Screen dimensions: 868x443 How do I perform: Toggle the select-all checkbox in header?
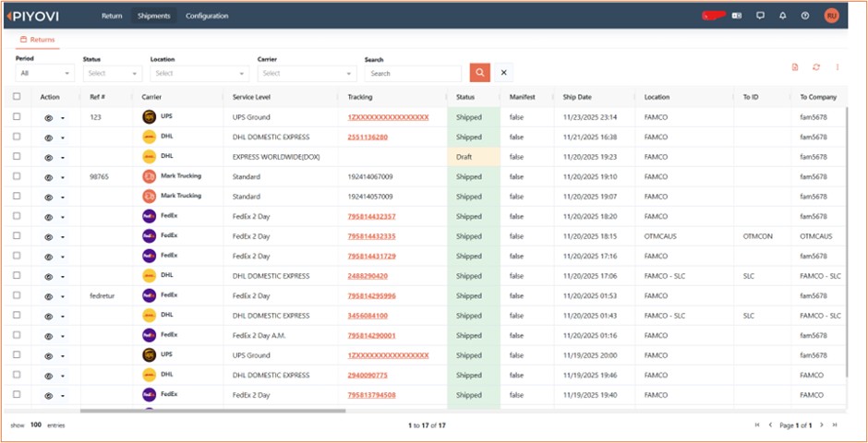coord(17,96)
